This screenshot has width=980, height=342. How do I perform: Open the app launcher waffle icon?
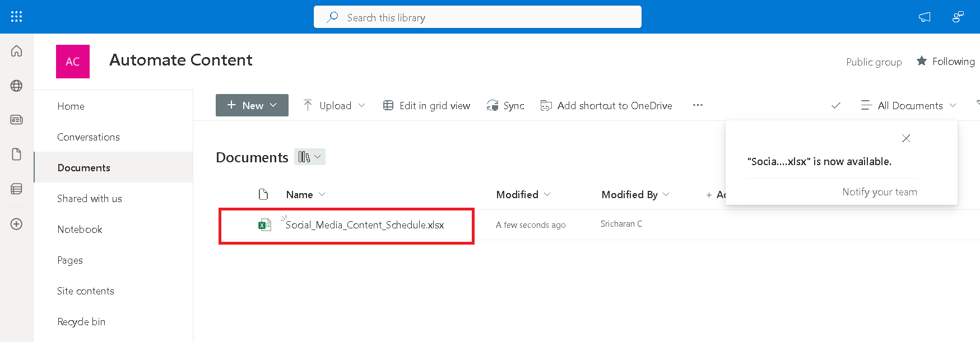point(16,17)
